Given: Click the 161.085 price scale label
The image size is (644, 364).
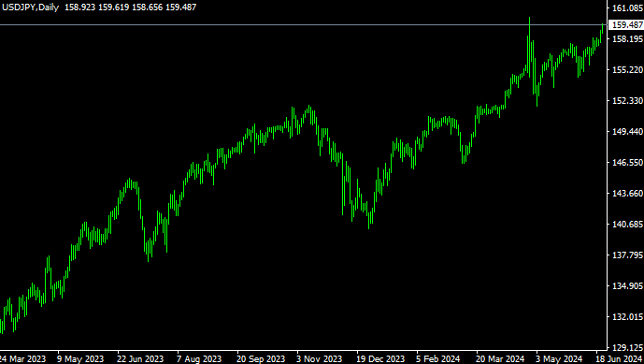Looking at the screenshot, I should point(627,7).
